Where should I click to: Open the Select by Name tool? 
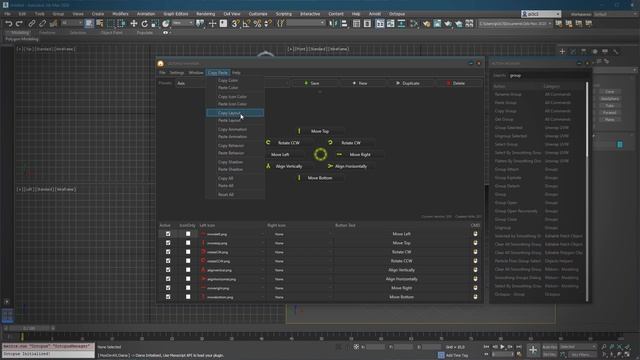point(100,24)
